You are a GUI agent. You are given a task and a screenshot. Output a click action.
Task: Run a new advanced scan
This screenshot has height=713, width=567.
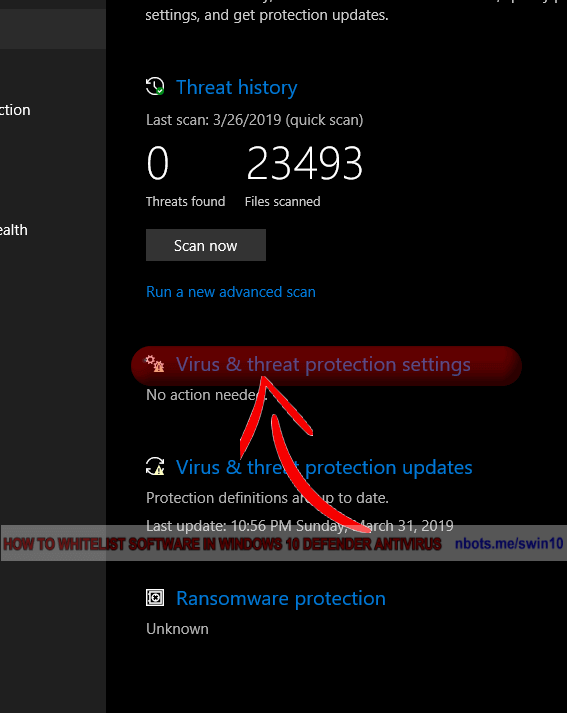coord(231,292)
